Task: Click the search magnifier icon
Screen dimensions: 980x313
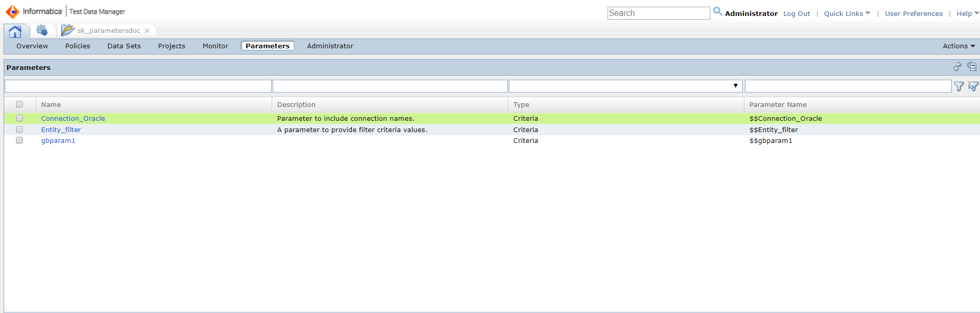Action: (718, 11)
